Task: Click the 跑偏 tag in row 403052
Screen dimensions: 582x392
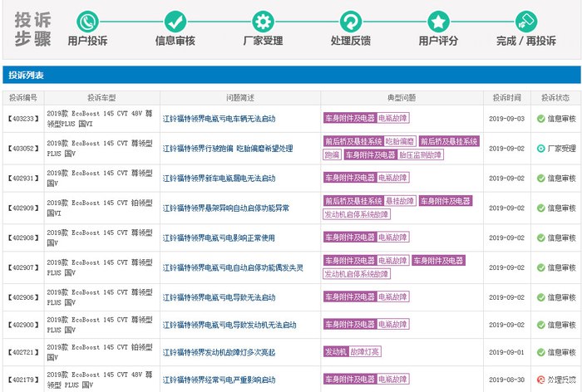Action: click(332, 154)
